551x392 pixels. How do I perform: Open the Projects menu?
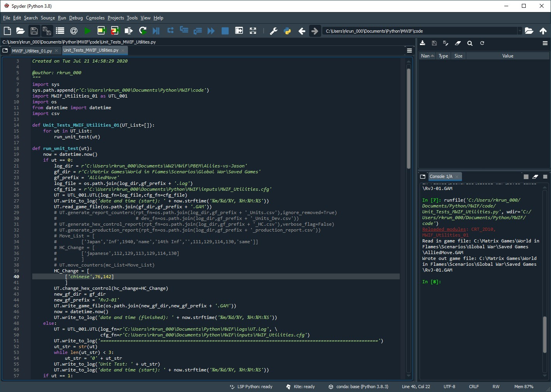click(116, 18)
